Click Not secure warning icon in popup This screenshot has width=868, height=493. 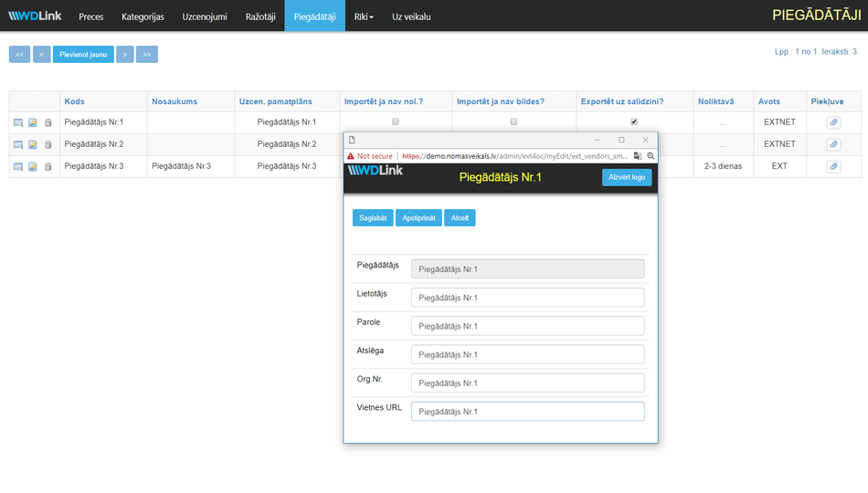click(350, 156)
